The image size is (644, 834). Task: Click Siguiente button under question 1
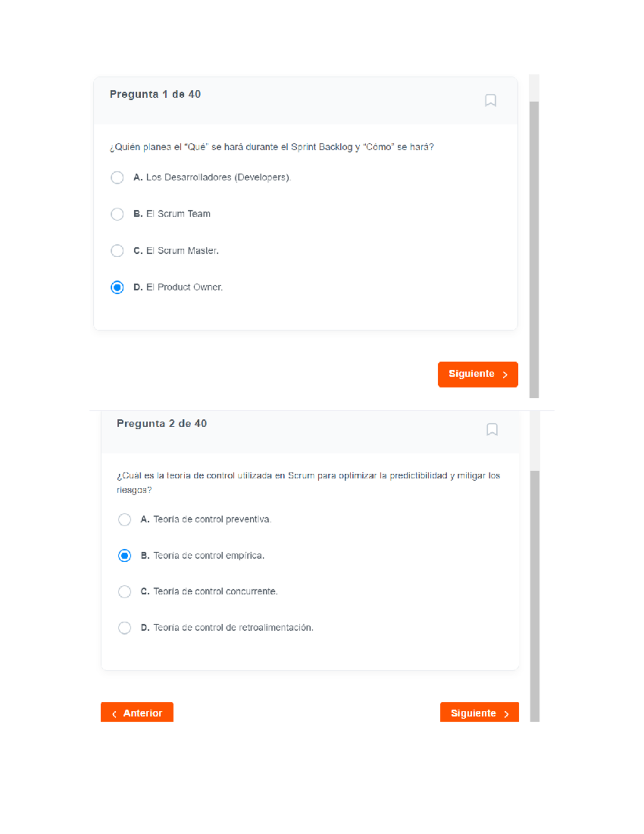coord(477,374)
